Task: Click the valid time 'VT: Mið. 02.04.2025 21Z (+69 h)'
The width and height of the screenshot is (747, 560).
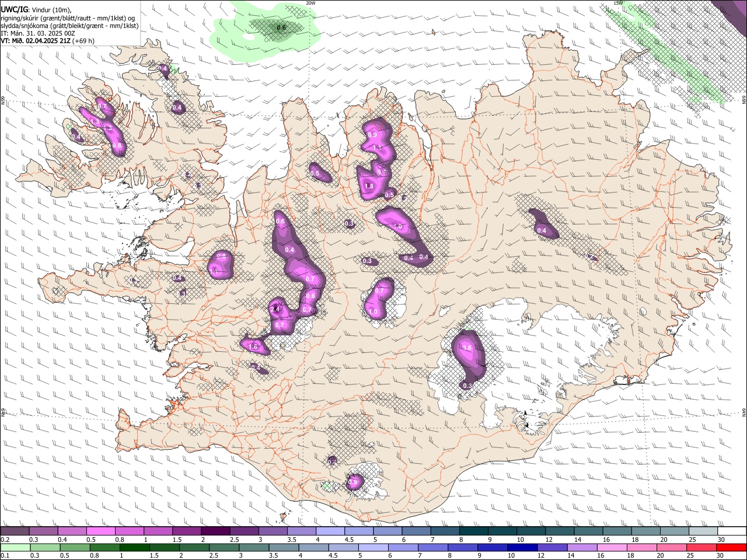Action: pos(48,41)
